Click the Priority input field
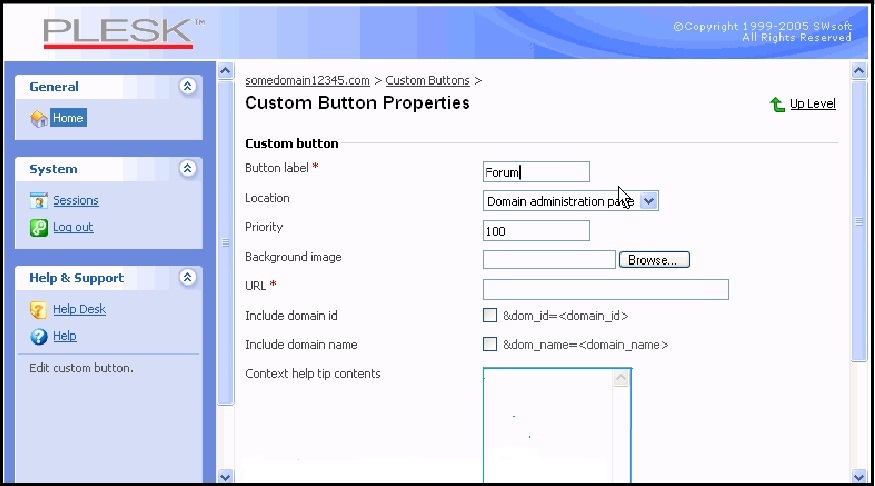The height and width of the screenshot is (486, 875). click(536, 231)
